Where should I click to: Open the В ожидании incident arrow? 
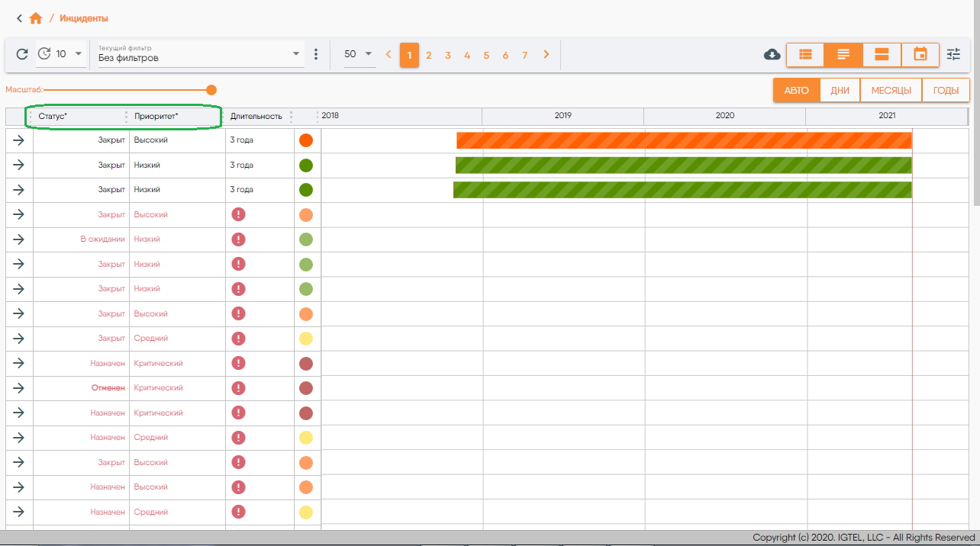[19, 239]
